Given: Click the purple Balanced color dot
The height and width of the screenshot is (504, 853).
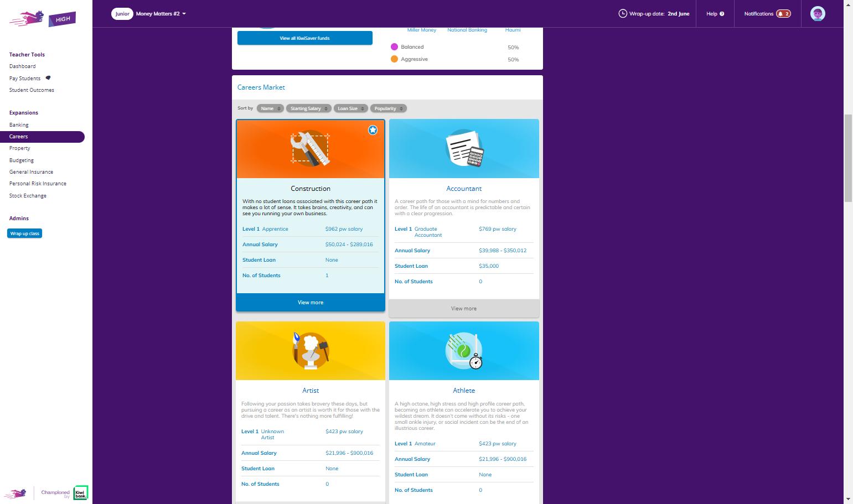Looking at the screenshot, I should (394, 47).
